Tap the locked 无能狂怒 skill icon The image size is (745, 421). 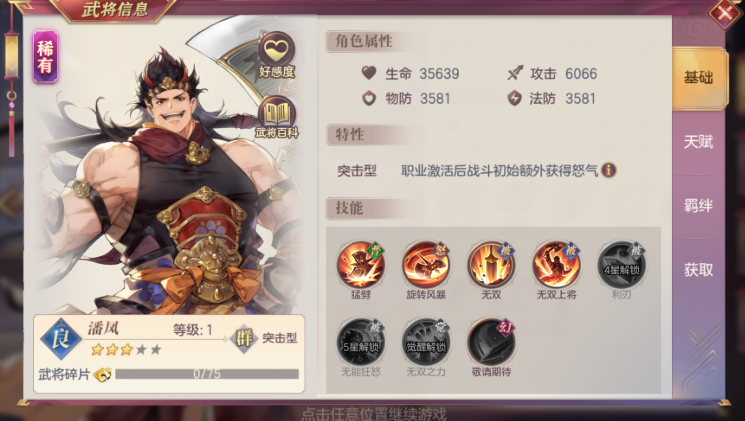(x=361, y=342)
